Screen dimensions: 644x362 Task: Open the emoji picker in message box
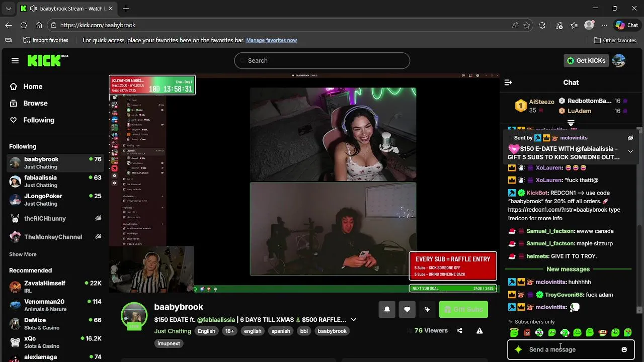624,349
